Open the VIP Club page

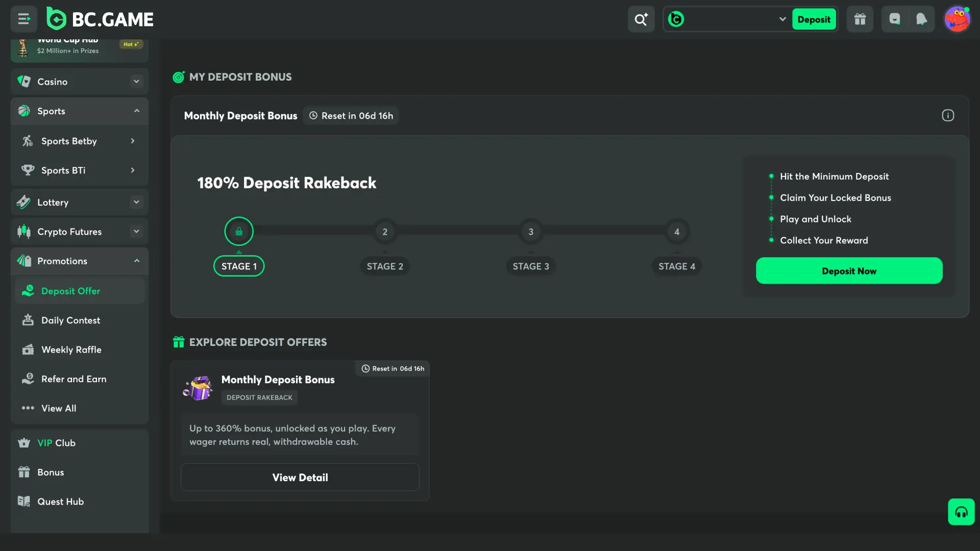pos(80,443)
